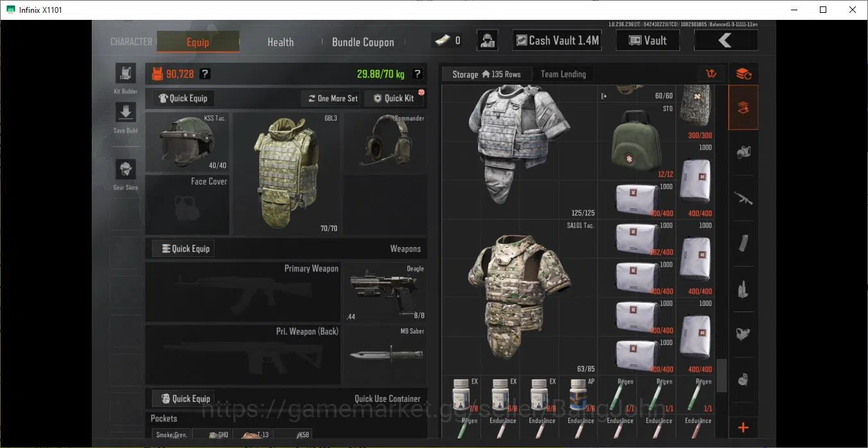
Task: Click the help icon next to 90,728 value
Action: tap(205, 74)
